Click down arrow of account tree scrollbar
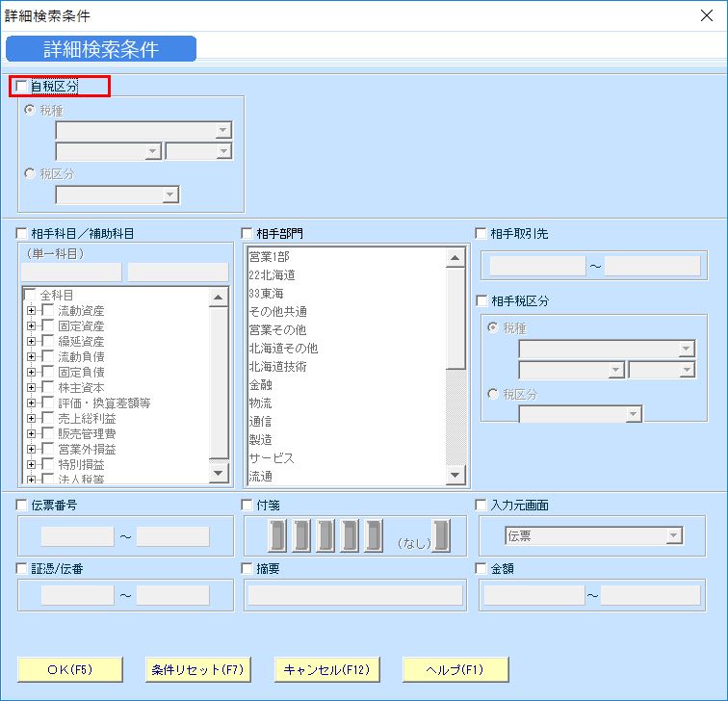The height and width of the screenshot is (701, 728). [219, 473]
